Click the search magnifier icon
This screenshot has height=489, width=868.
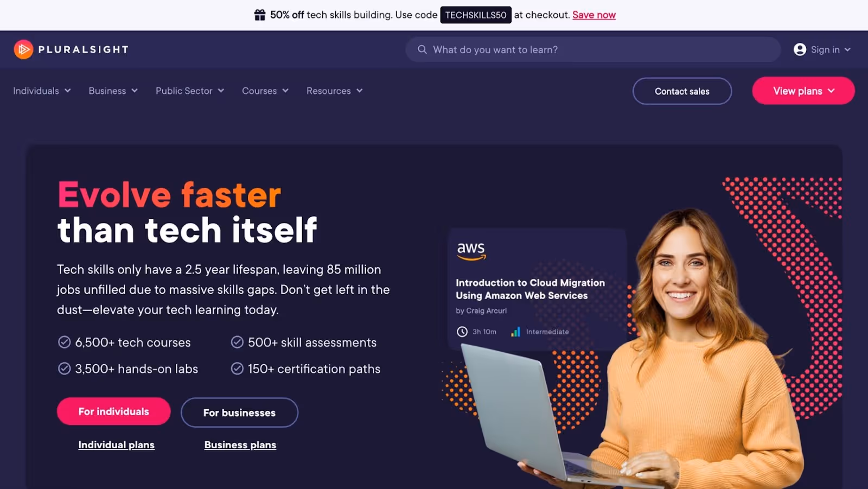[422, 49]
